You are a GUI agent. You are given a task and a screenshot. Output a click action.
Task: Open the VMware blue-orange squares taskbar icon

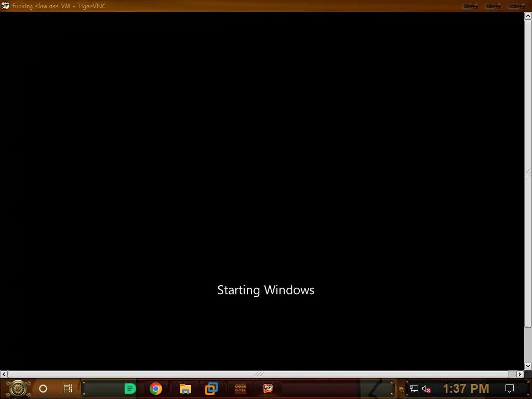click(211, 389)
